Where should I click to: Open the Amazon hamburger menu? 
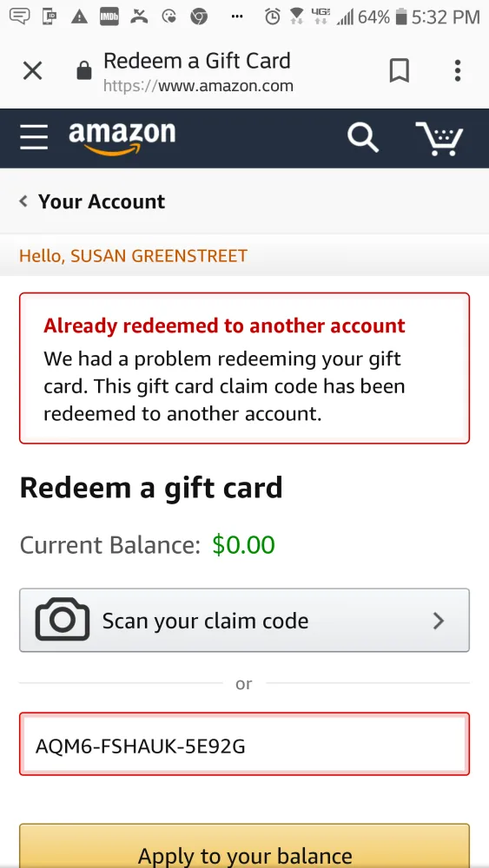click(34, 136)
